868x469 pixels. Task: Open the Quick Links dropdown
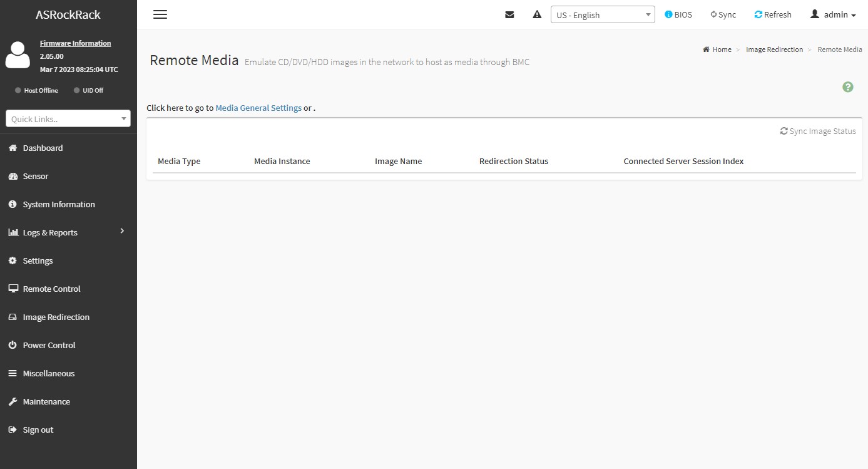click(68, 118)
